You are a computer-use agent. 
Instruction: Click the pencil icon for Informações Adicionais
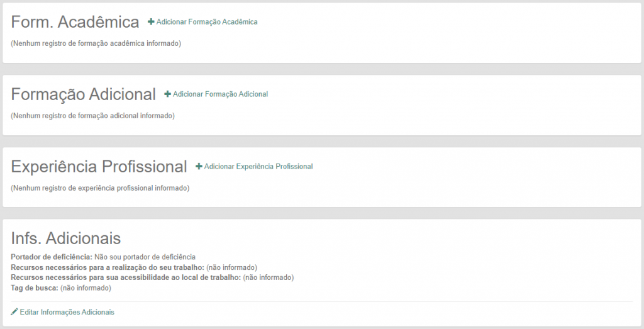coord(14,312)
